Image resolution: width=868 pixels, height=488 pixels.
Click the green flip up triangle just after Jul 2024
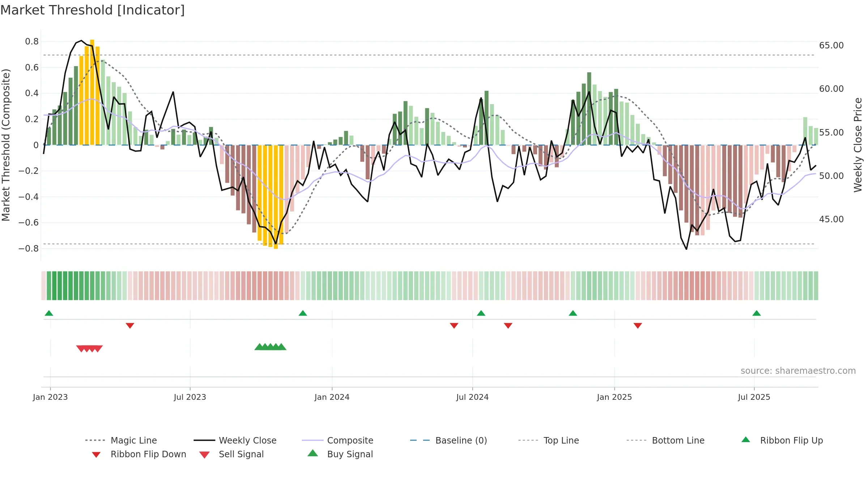(481, 313)
